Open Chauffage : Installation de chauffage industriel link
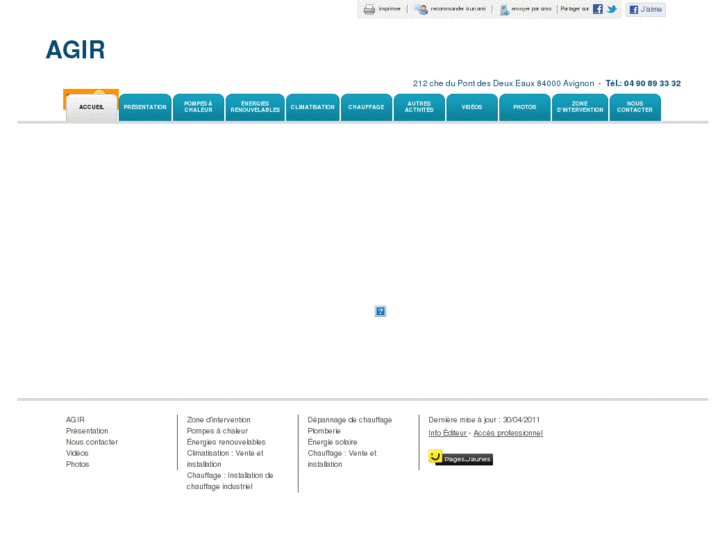Viewport: 727px width, 545px height. [230, 481]
